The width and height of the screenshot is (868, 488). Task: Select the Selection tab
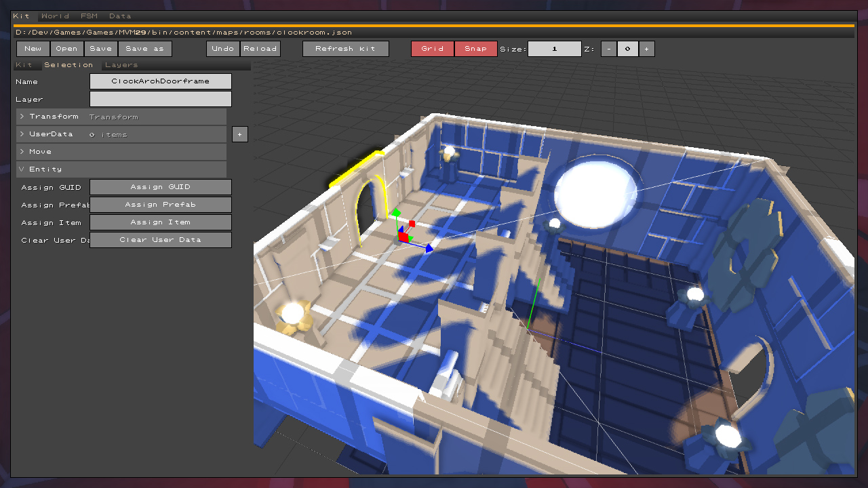(68, 65)
